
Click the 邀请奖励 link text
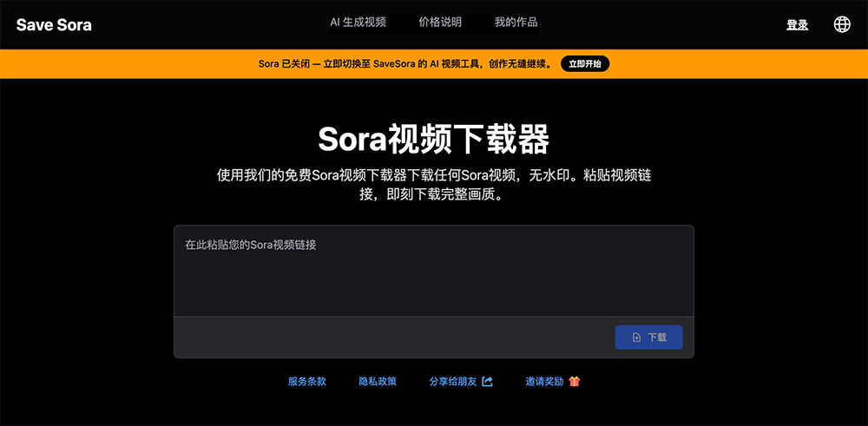544,381
